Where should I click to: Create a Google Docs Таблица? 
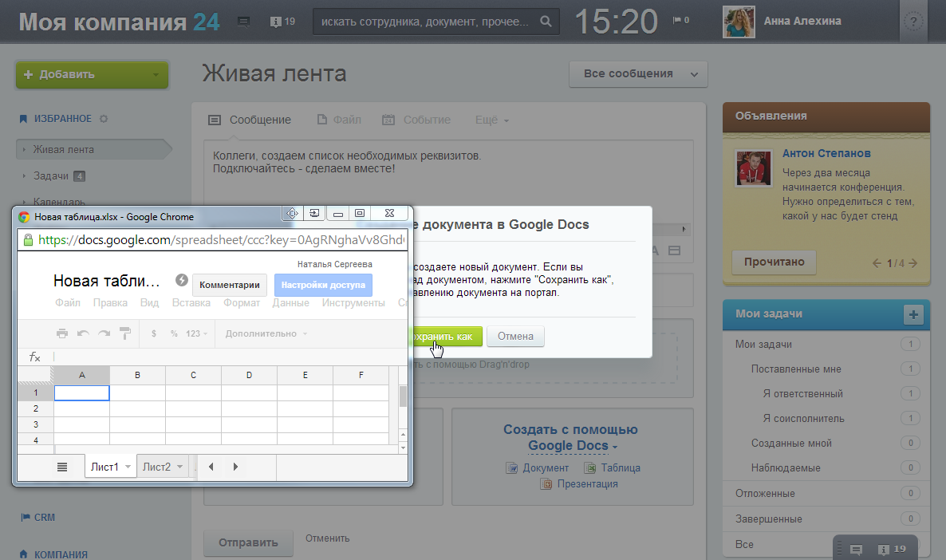pyautogui.click(x=612, y=468)
